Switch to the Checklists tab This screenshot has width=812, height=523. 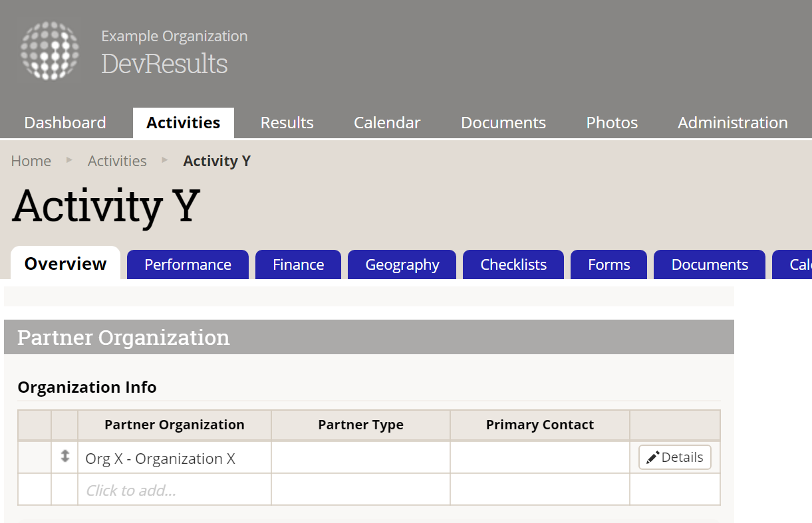pyautogui.click(x=513, y=264)
